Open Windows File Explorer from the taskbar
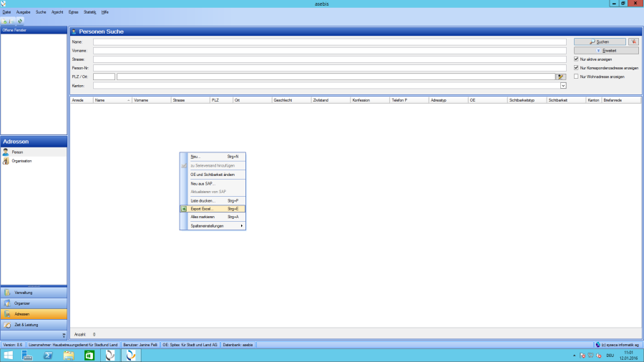The height and width of the screenshot is (362, 644). click(x=69, y=355)
